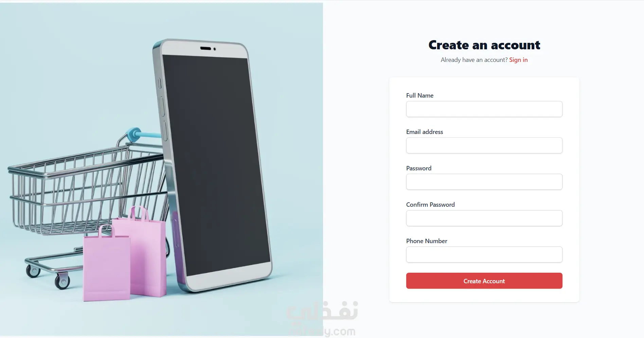Screen dimensions: 644x338
Task: Click the Create an account heading
Action: click(484, 45)
